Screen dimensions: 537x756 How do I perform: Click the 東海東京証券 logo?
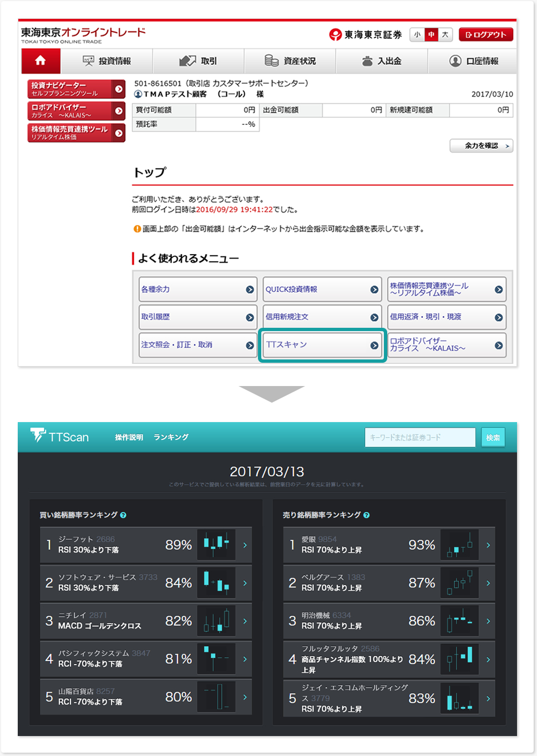366,35
